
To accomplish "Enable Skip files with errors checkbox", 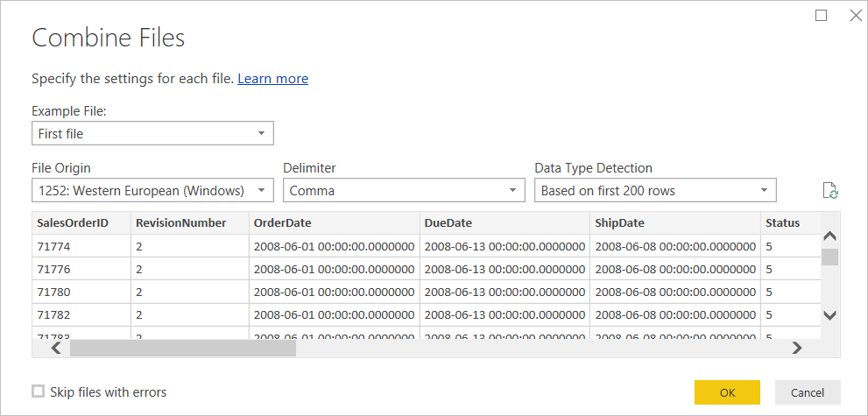I will pyautogui.click(x=39, y=391).
